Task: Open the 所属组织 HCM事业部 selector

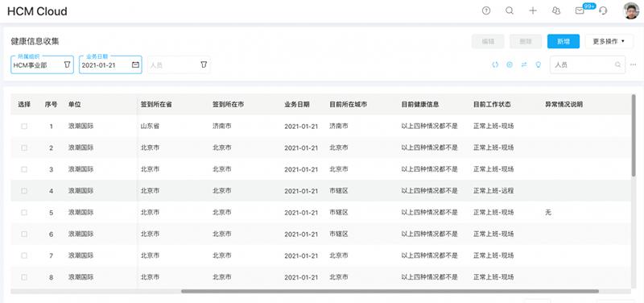Action: (x=43, y=65)
